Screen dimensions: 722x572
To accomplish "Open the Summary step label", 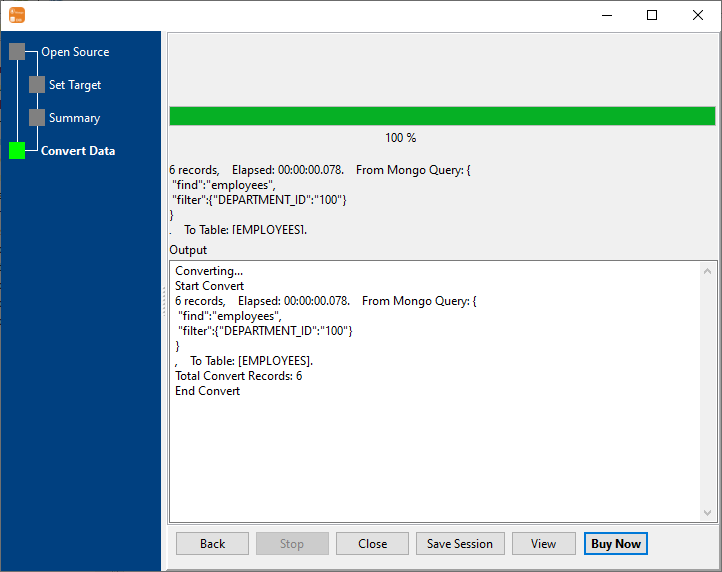I will (x=74, y=118).
